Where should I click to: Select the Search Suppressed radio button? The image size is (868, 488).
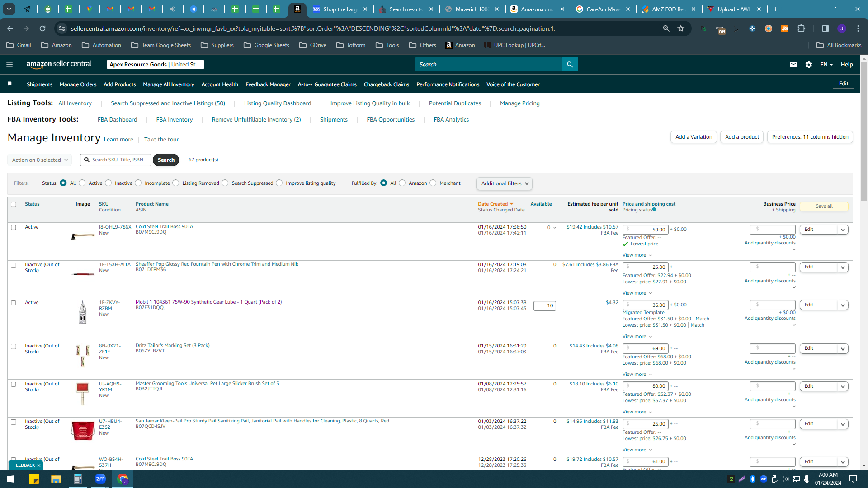point(225,183)
